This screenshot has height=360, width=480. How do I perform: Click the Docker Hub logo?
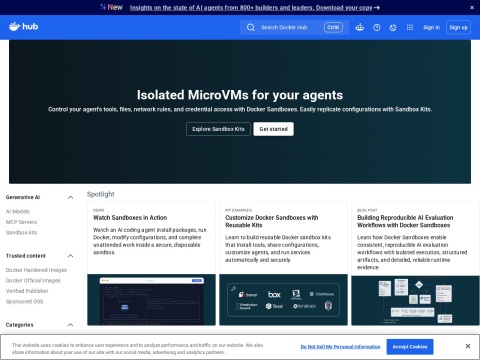point(24,26)
